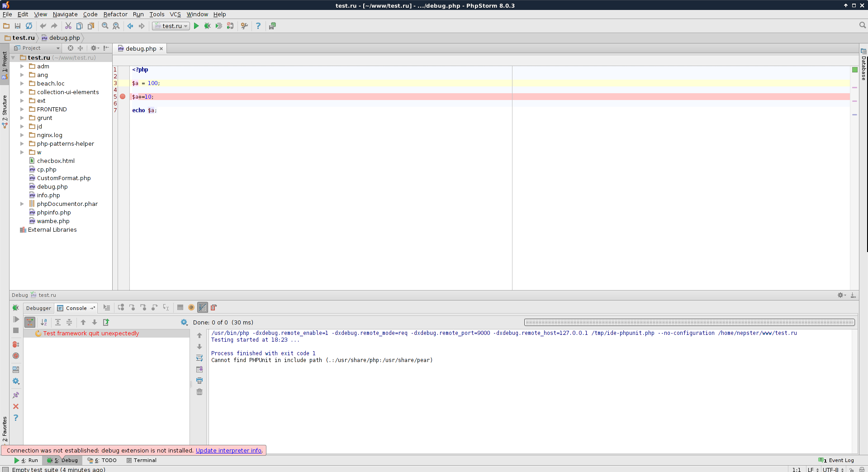Click the Replace icon in toolbar
The image size is (868, 472).
pos(116,26)
